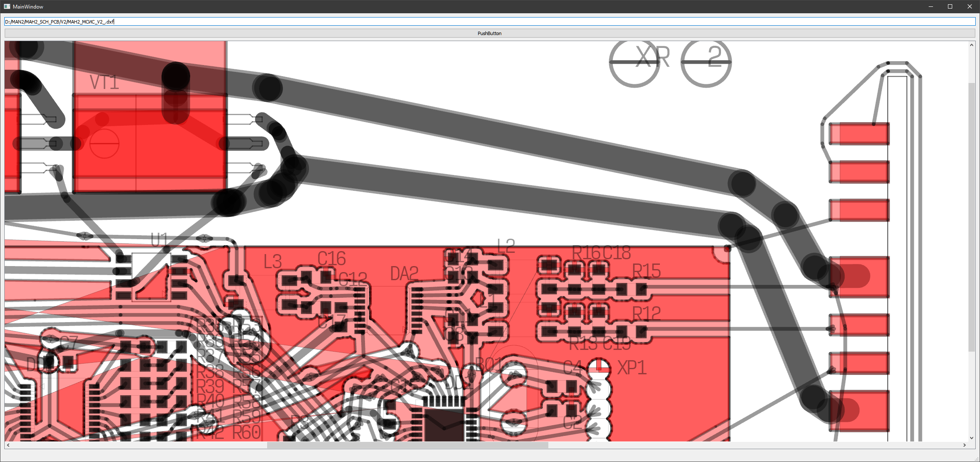Click into the DXF file path field
The height and width of the screenshot is (462, 980).
click(489, 21)
